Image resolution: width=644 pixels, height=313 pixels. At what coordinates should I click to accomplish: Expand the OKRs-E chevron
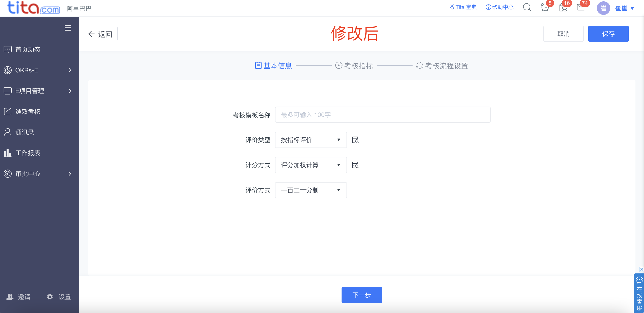70,70
